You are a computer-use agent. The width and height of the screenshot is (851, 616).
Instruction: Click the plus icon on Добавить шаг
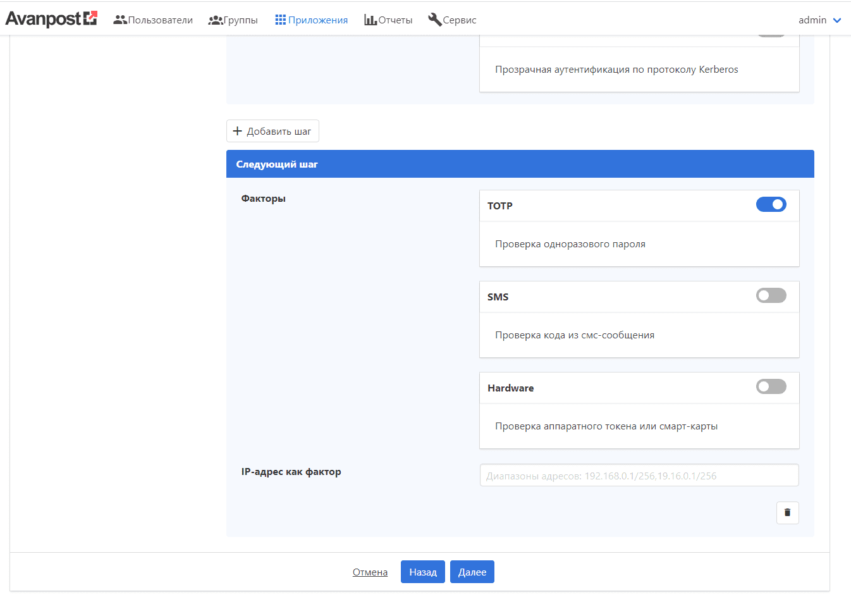coord(238,131)
